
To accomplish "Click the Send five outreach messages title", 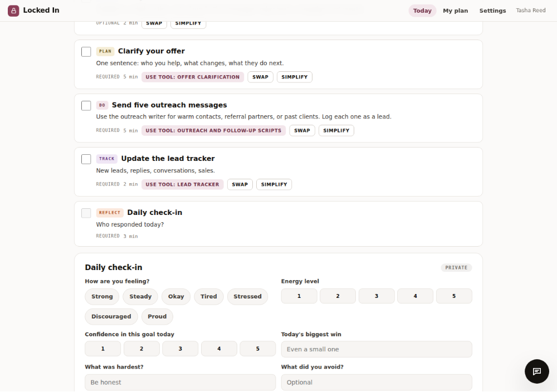I will coord(169,105).
